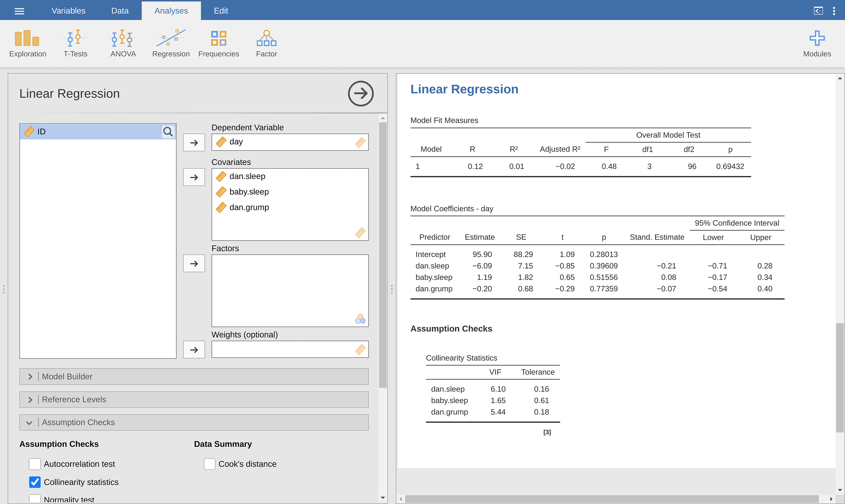Move variable into Weights with arrow

(x=194, y=350)
